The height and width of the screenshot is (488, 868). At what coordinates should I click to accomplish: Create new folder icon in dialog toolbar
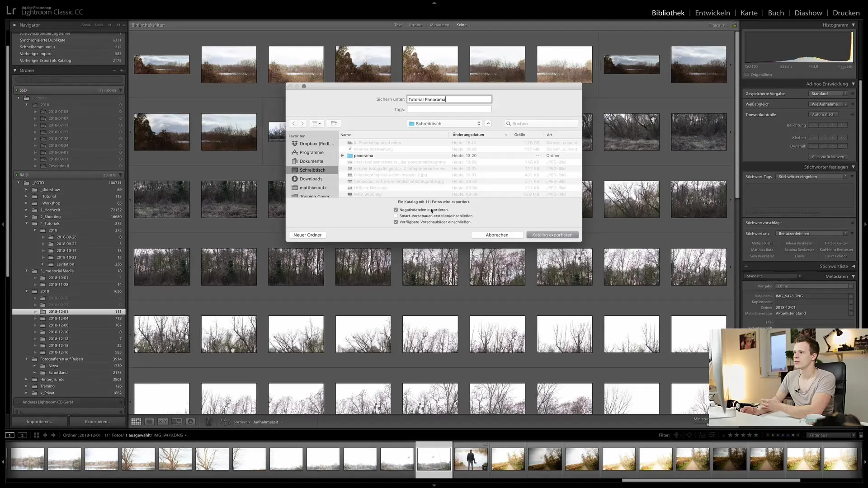[334, 123]
